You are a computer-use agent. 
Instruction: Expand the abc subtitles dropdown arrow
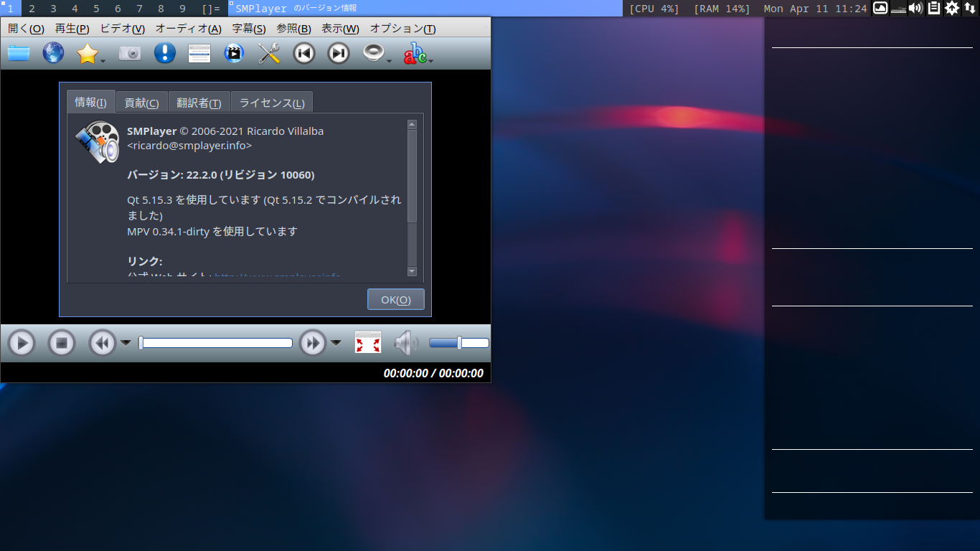431,61
